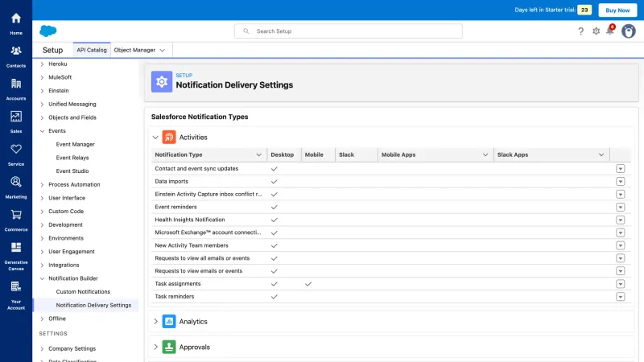Click the Search Setup field
Screen dimensions: 644x362
(349, 31)
